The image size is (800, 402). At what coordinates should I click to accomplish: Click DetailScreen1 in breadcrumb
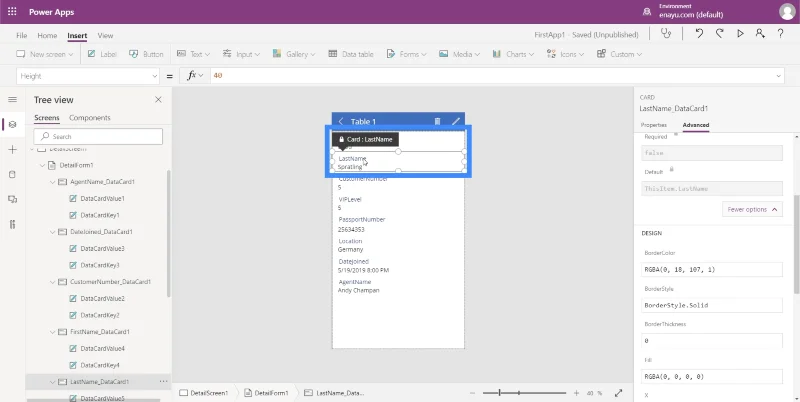coord(204,393)
